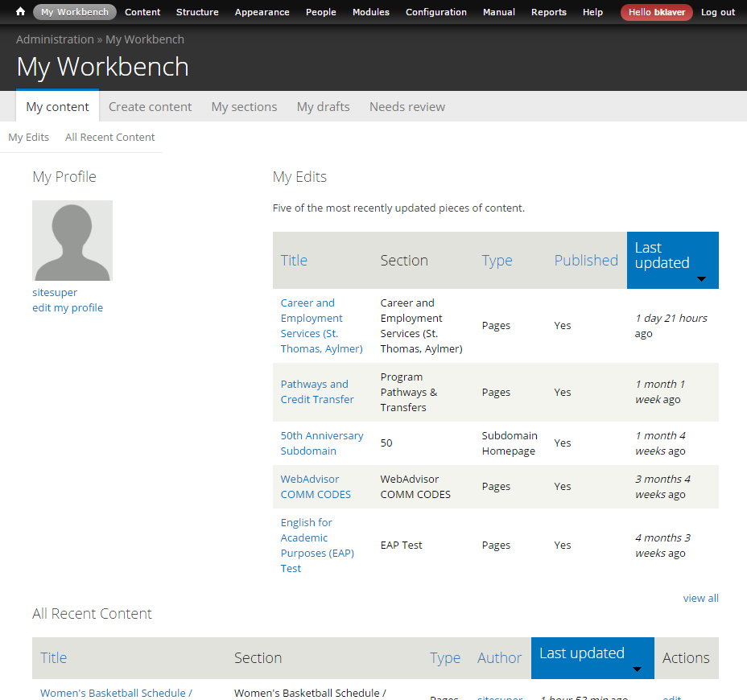Switch to the Create content tab

click(150, 106)
